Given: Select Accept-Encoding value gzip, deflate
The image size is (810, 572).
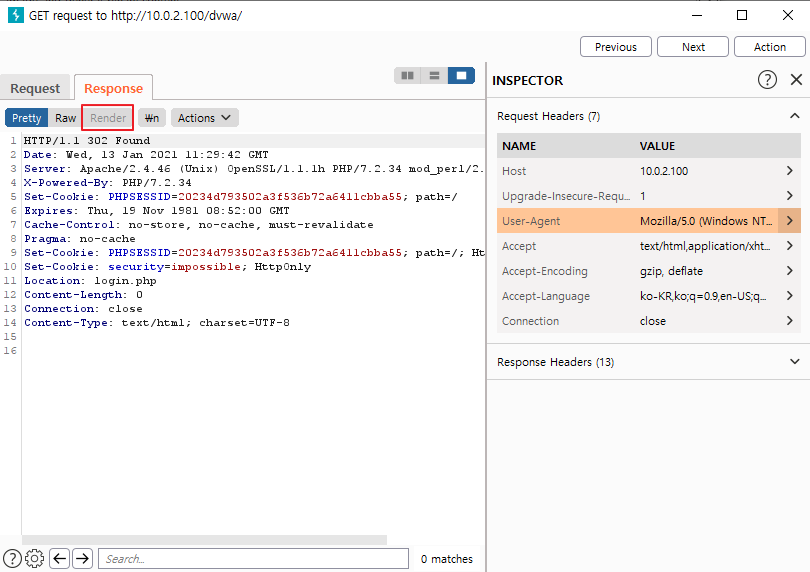Looking at the screenshot, I should pyautogui.click(x=671, y=271).
